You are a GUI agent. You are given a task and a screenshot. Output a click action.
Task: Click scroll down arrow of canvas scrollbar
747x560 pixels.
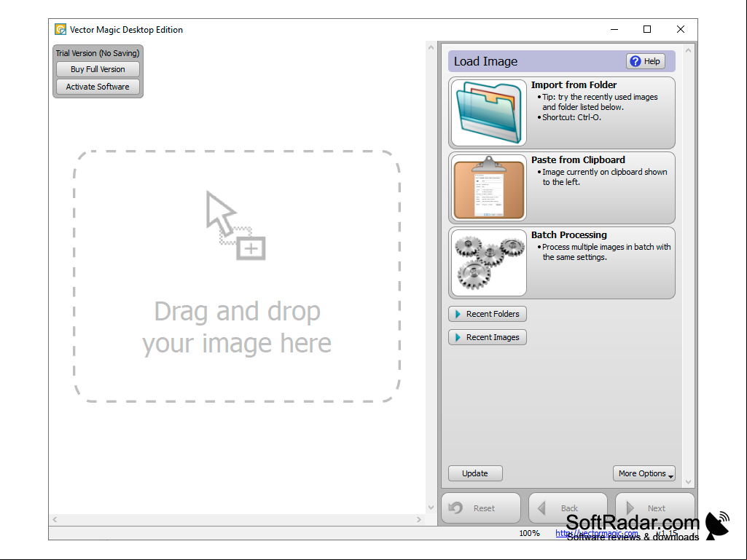(431, 508)
